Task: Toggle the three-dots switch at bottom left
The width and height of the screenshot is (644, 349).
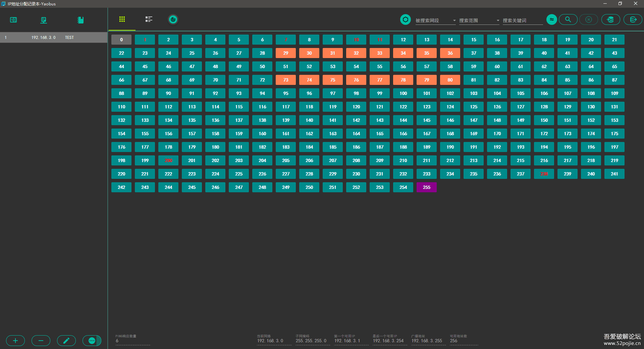Action: coord(92,341)
